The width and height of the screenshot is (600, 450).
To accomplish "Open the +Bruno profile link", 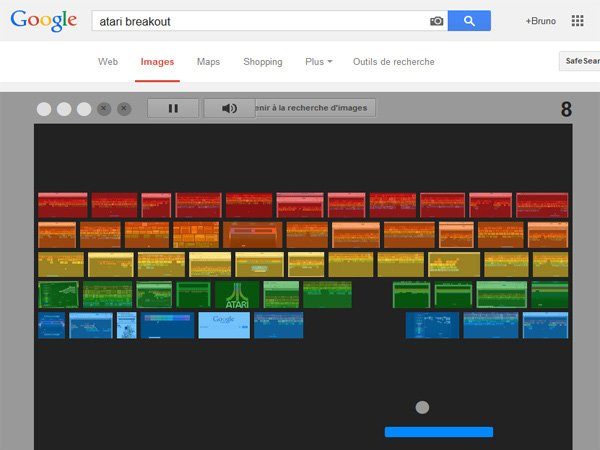I will [540, 21].
